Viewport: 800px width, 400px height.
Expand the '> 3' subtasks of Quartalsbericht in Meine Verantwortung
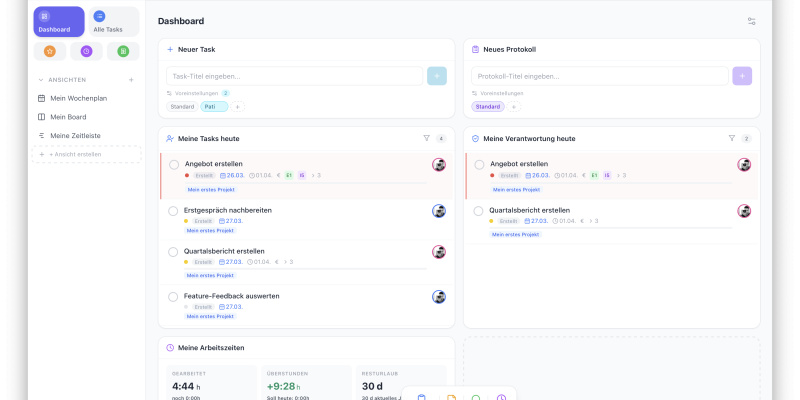pos(593,221)
